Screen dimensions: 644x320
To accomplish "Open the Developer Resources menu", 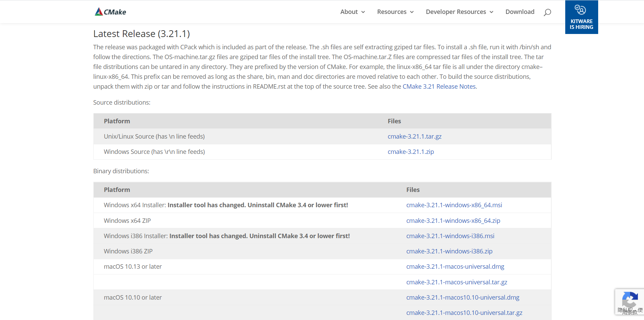I will click(x=456, y=12).
